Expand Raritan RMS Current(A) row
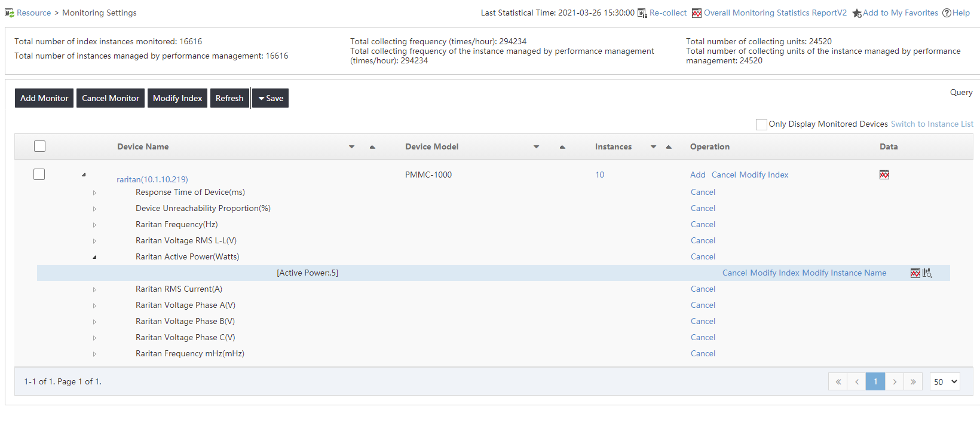Viewport: 980px width, 434px height. pyautogui.click(x=94, y=289)
